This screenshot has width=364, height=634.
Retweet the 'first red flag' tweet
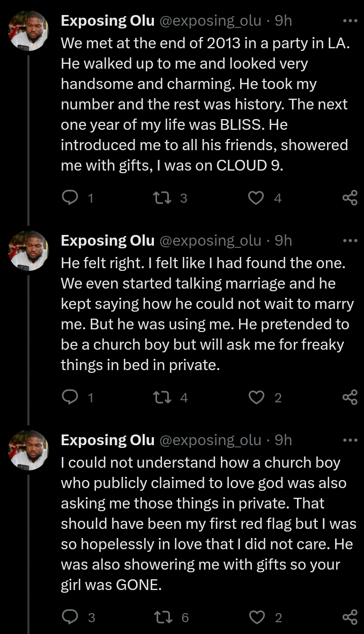coord(160,617)
